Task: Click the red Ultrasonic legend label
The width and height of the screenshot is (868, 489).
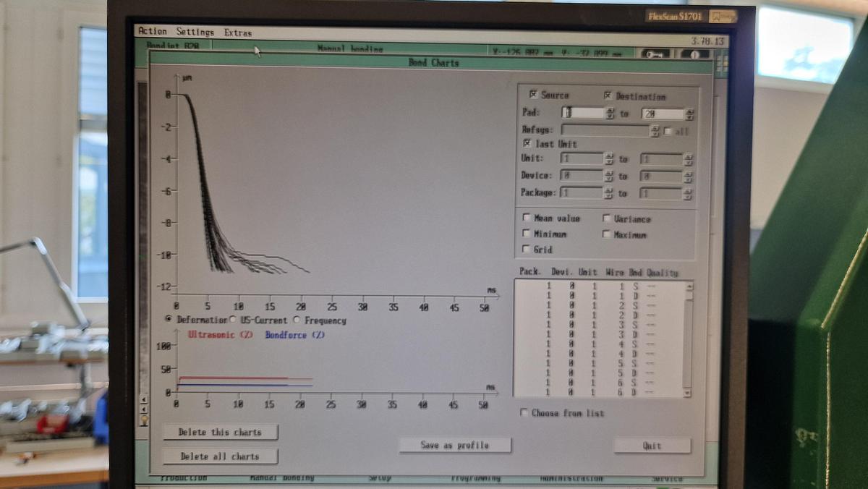Action: [221, 335]
